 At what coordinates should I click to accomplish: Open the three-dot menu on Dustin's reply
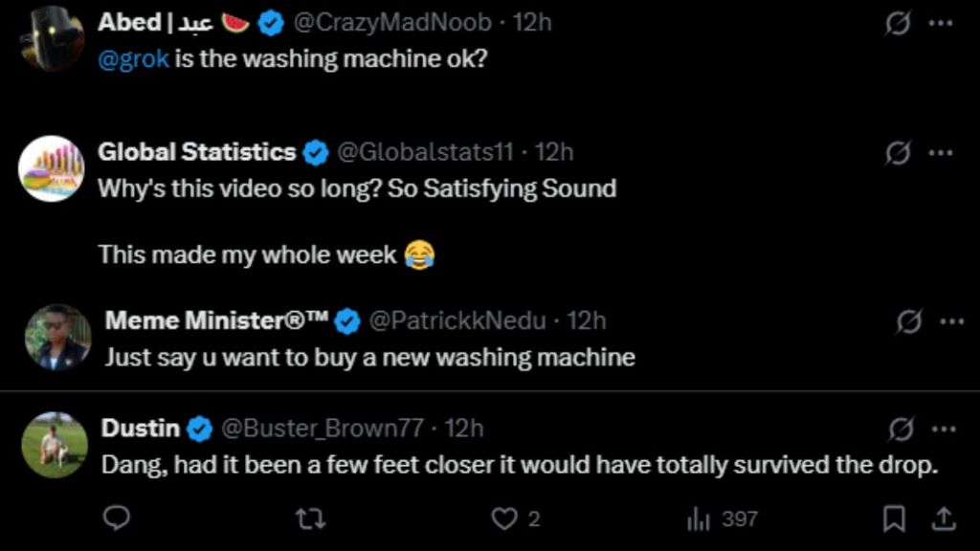tap(945, 430)
